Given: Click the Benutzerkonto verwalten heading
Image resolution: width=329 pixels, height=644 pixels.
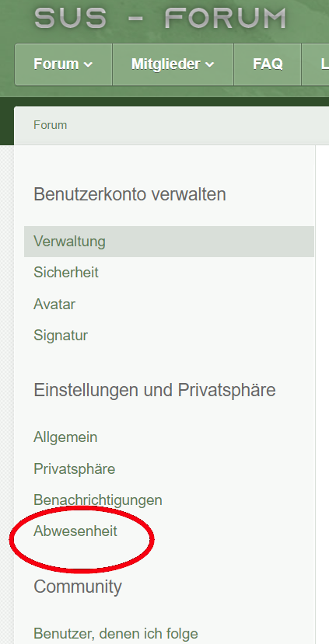Looking at the screenshot, I should [x=130, y=194].
